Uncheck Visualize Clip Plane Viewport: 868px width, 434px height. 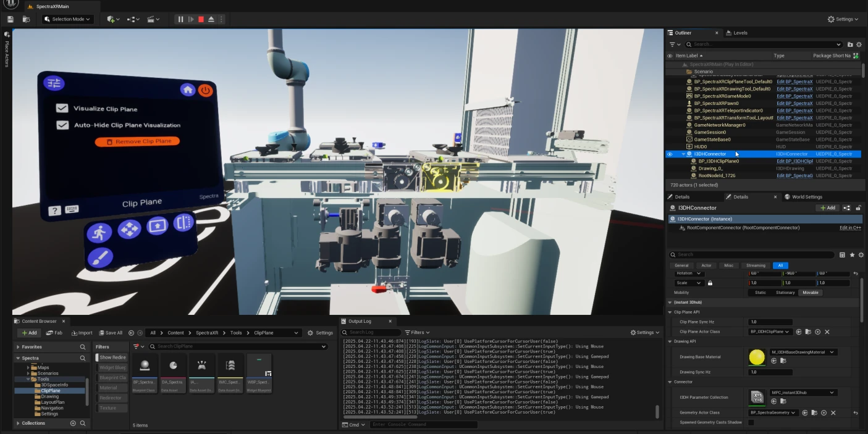pos(62,109)
